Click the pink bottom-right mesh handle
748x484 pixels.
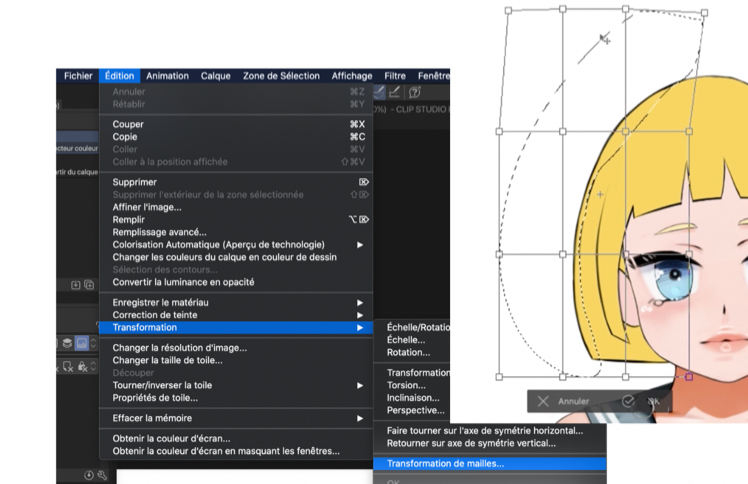click(689, 378)
